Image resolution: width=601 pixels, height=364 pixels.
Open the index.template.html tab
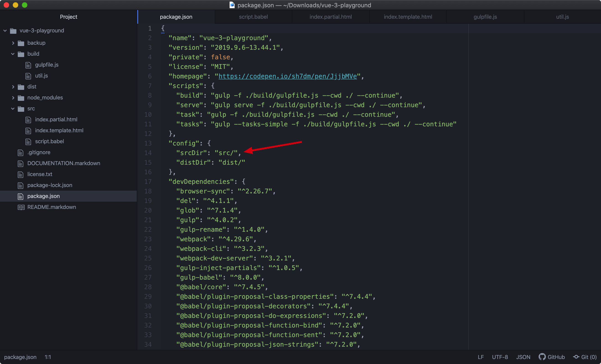(408, 17)
